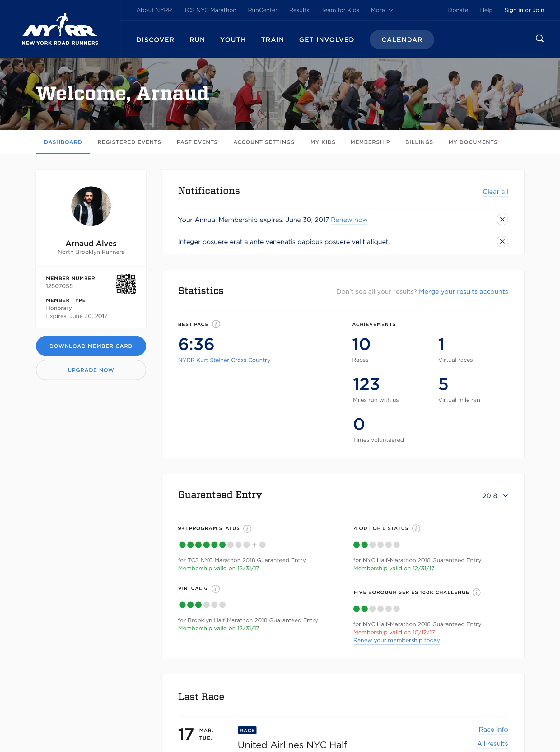Image resolution: width=560 pixels, height=752 pixels.
Task: Go to About NYRR
Action: [x=154, y=10]
